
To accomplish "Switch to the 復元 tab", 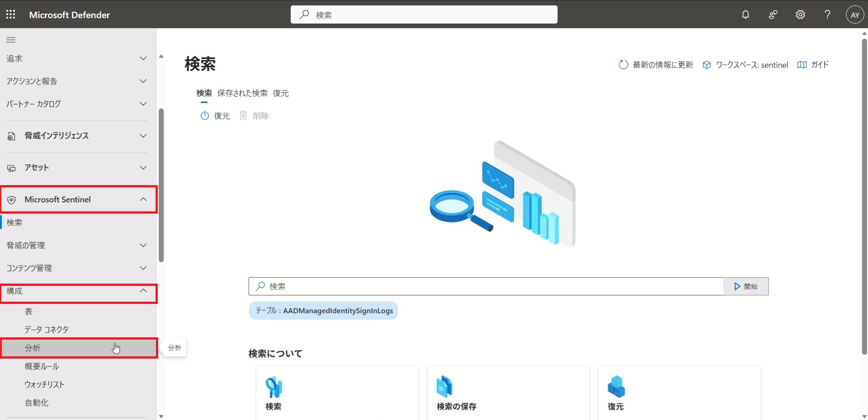I will tap(281, 93).
